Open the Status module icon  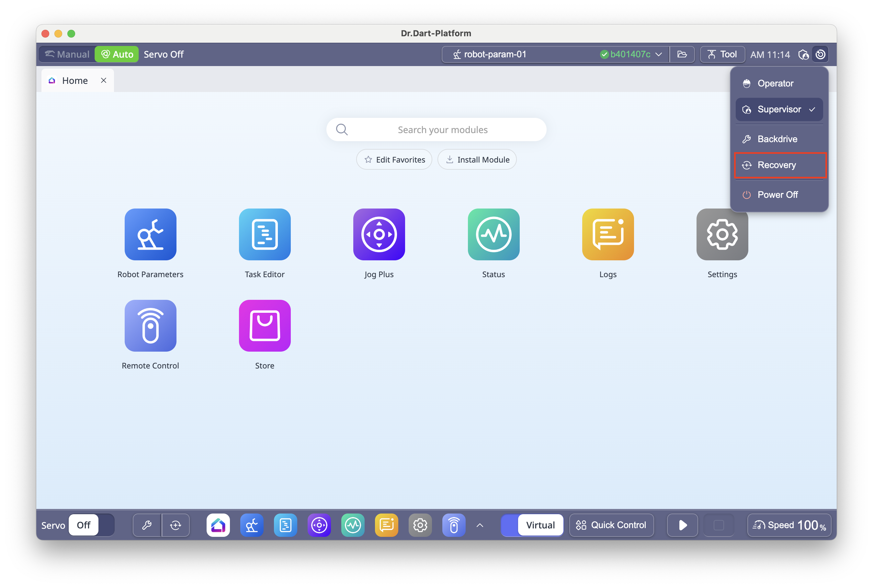[493, 234]
